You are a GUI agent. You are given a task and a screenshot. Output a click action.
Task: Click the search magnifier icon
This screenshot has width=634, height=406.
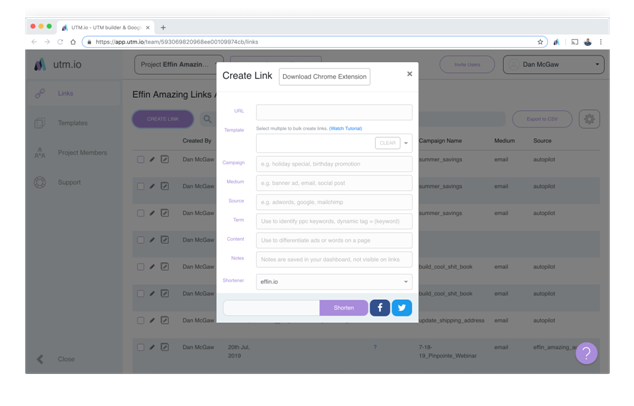pyautogui.click(x=207, y=119)
